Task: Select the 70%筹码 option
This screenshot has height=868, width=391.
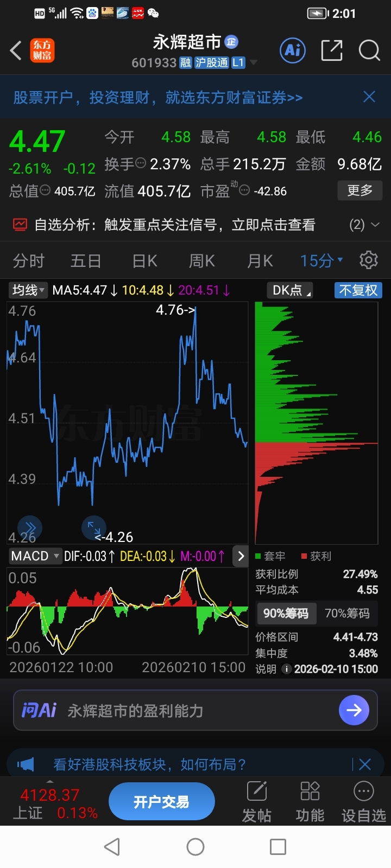Action: click(x=347, y=614)
